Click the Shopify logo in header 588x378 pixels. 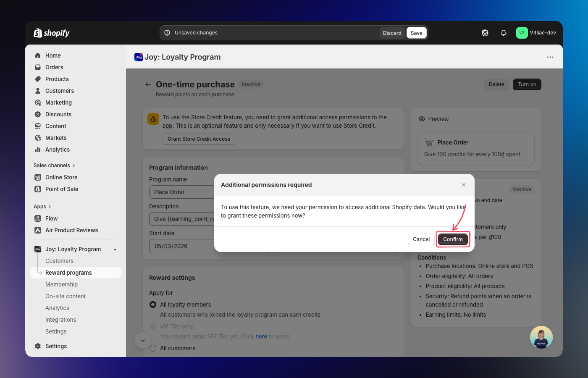coord(51,33)
